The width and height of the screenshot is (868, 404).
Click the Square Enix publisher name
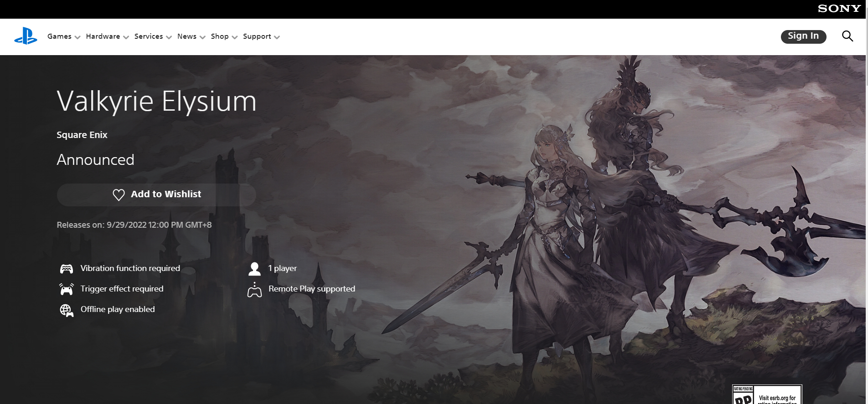point(82,135)
